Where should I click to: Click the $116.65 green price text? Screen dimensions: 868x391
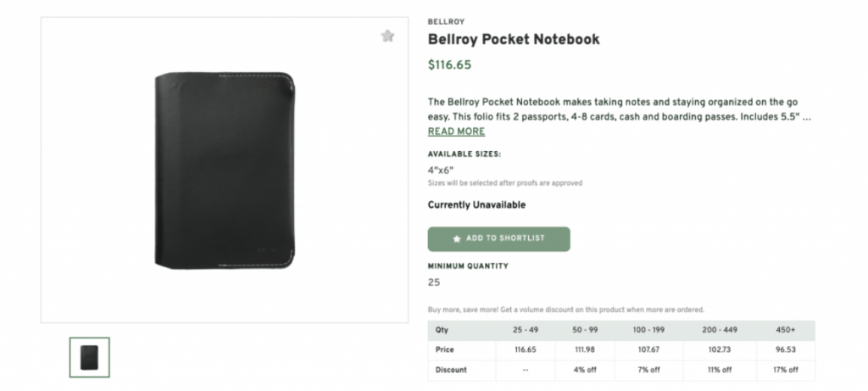(x=449, y=64)
